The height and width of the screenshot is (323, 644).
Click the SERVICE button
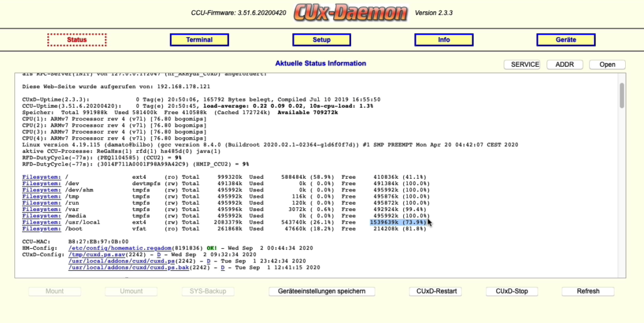click(x=522, y=64)
